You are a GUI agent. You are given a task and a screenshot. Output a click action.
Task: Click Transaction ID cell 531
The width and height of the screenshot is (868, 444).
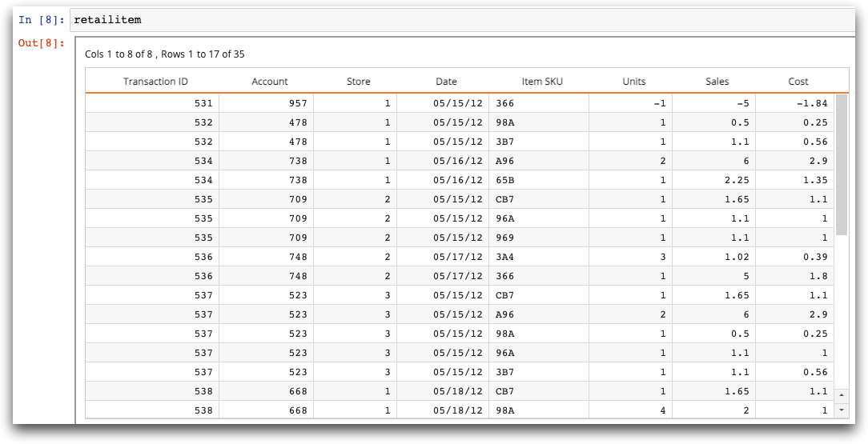152,103
